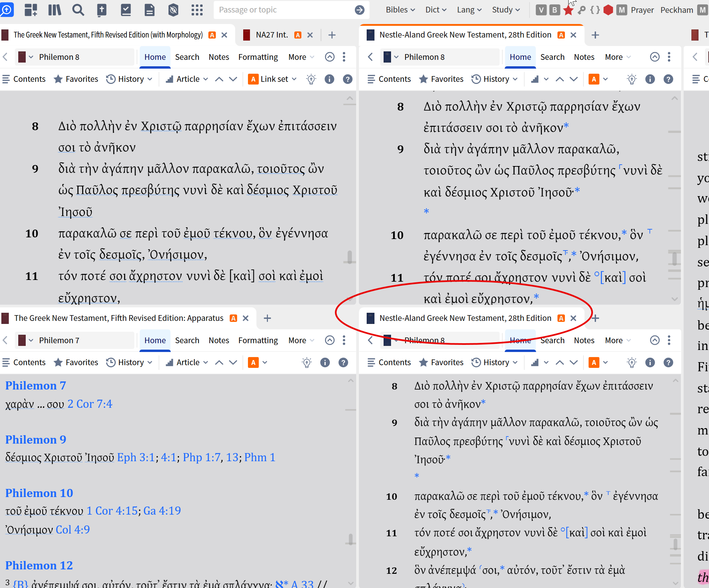This screenshot has width=709, height=588.
Task: Follow the 2 Cor 7:4 reference link
Action: coord(90,404)
